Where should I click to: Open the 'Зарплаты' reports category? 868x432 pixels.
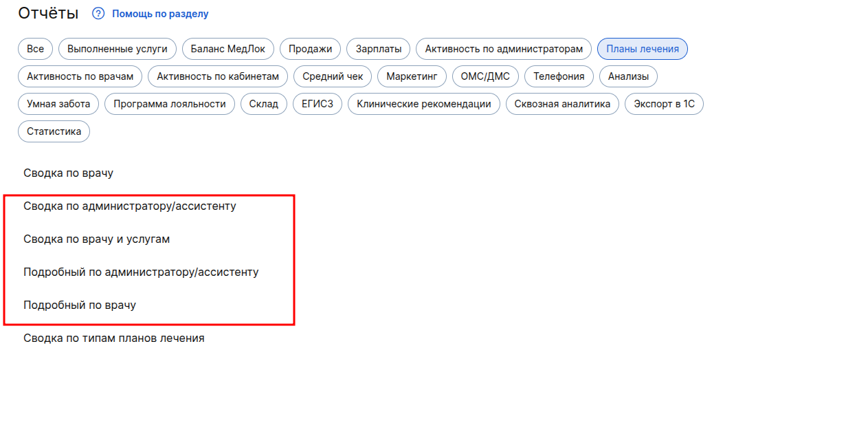(x=379, y=49)
